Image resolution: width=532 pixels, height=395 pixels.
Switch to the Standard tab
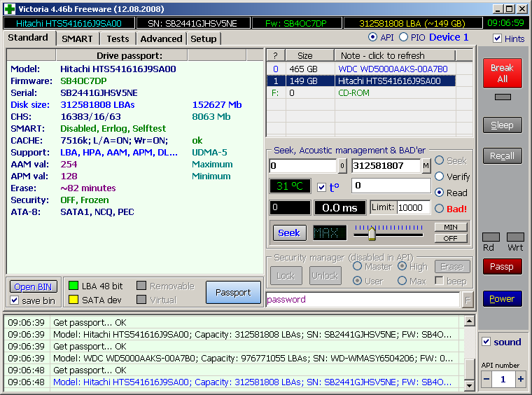pos(28,38)
